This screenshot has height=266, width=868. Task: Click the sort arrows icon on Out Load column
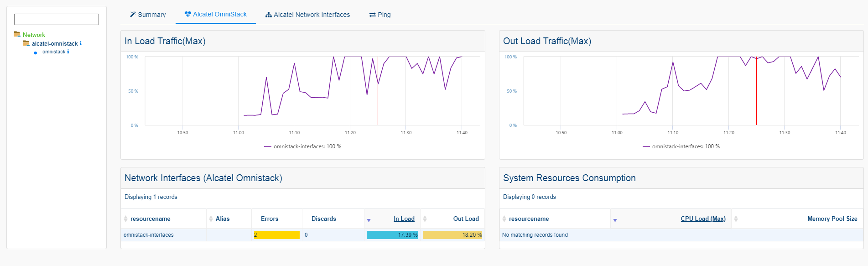pyautogui.click(x=425, y=219)
